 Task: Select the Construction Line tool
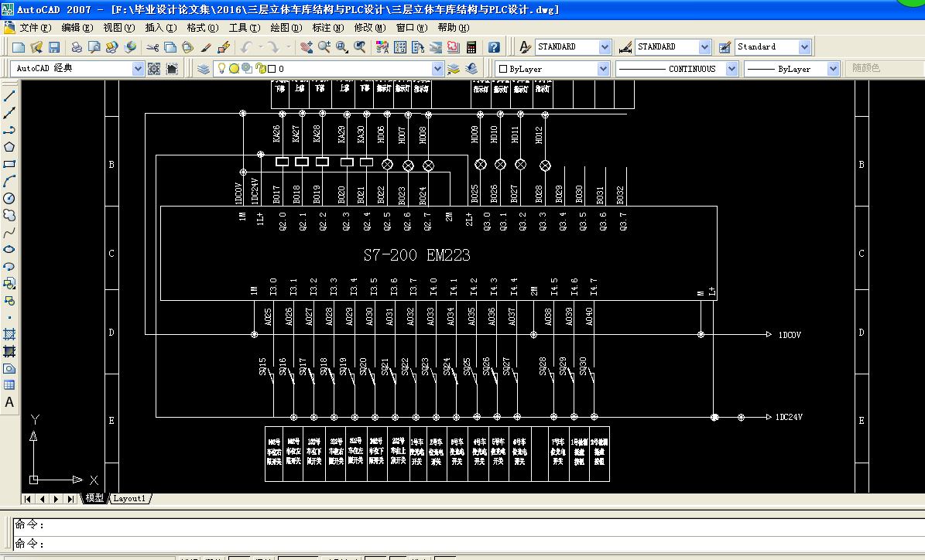(x=9, y=113)
